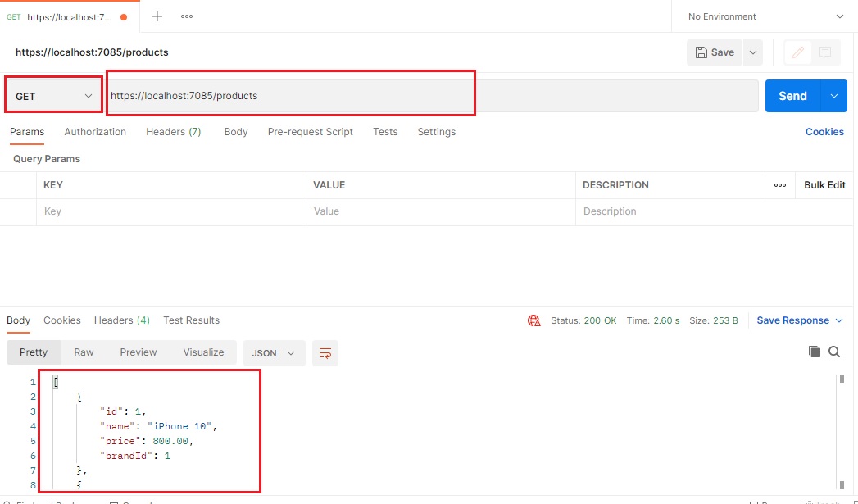Open the request Headers (7) tab
The image size is (858, 504).
174,132
